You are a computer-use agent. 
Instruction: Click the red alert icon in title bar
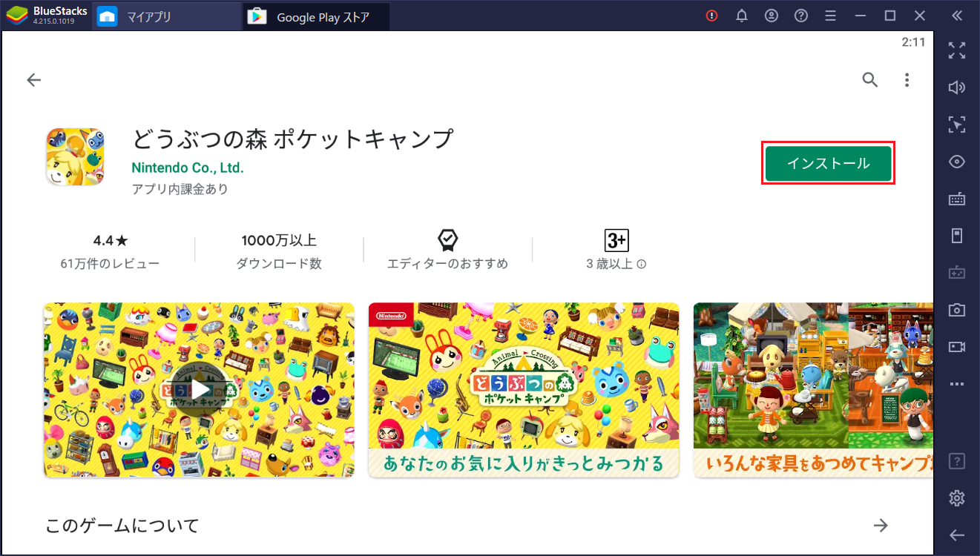coord(711,16)
